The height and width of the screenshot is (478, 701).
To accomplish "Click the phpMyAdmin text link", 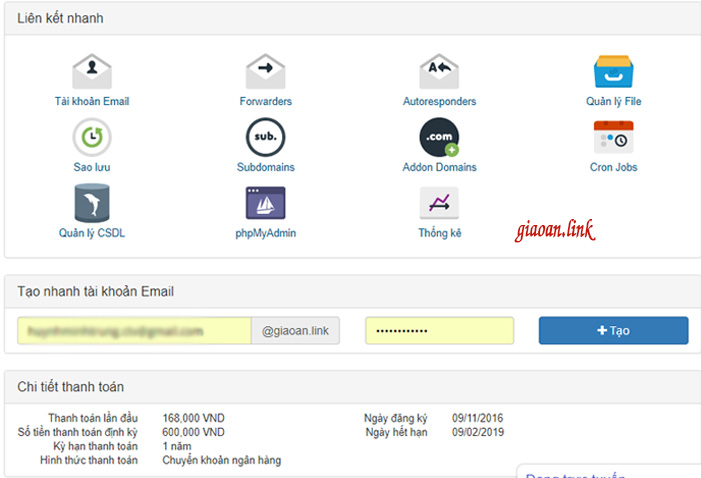I will [265, 233].
